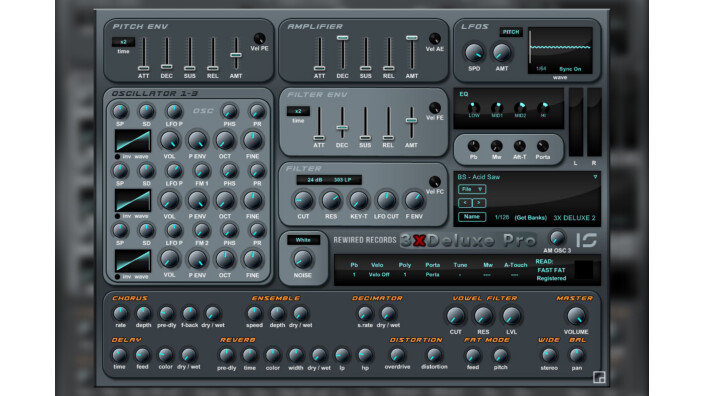
Task: Open the LFO PITCH target selector
Action: click(x=511, y=32)
